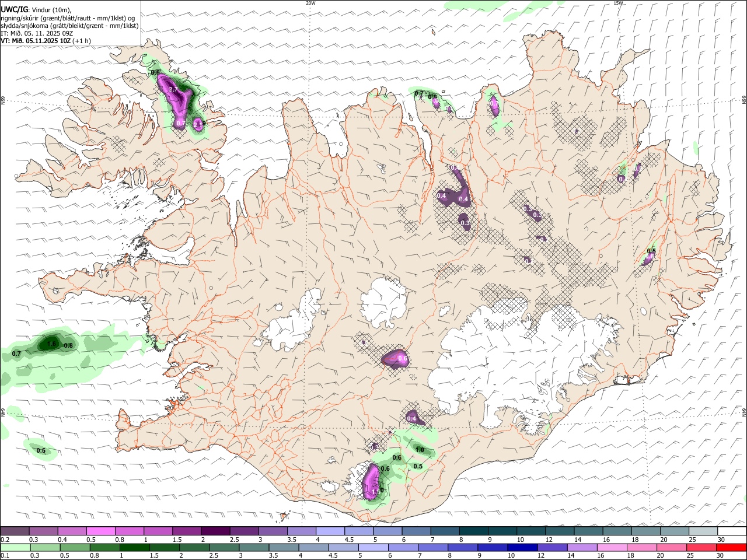Select the bright pink 0.5 upper-row legend swatch
The height and width of the screenshot is (560, 747).
coord(101,531)
